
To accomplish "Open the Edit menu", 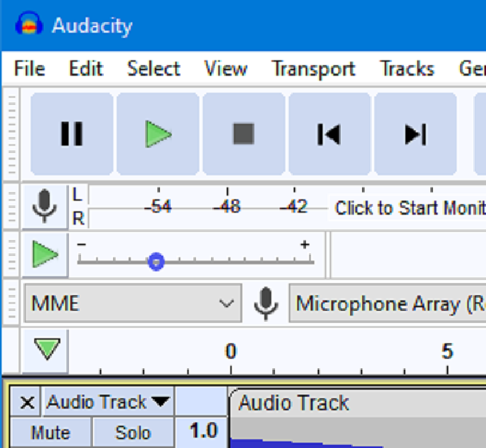I will 85,69.
